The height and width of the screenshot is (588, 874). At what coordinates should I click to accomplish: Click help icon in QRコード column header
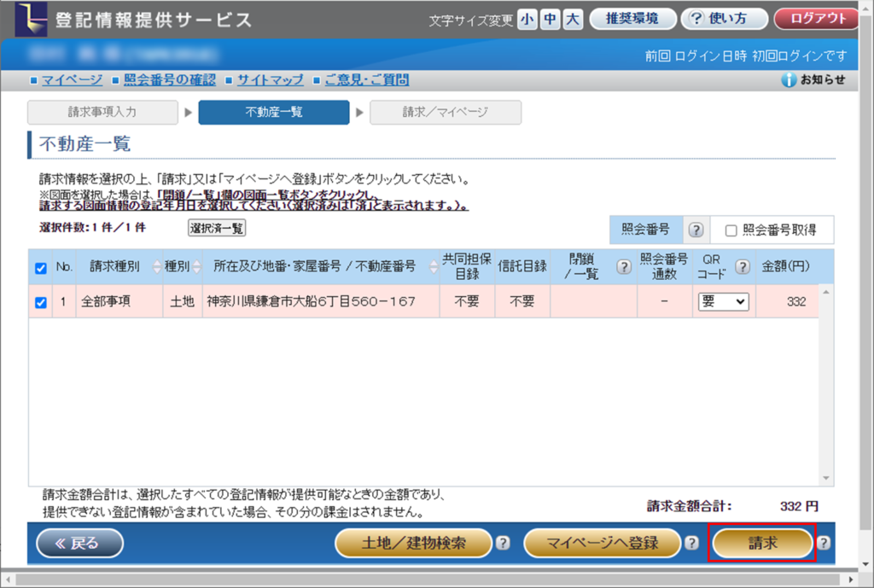pos(743,267)
